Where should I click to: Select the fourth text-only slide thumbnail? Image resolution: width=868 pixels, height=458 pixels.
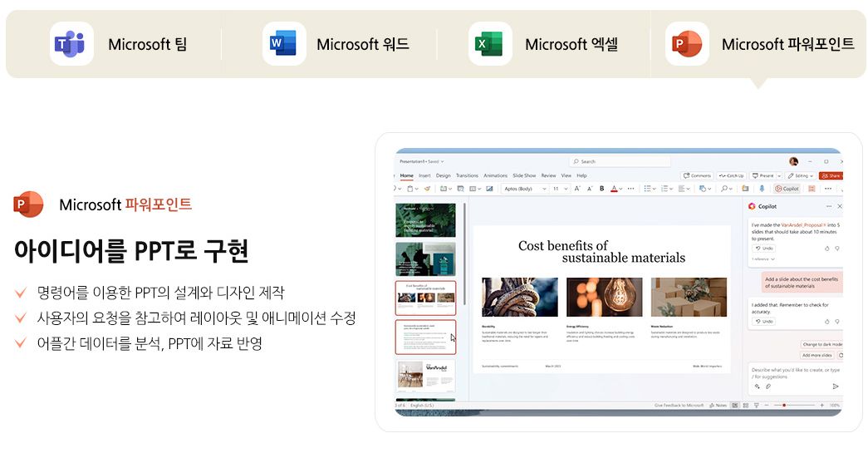click(425, 337)
